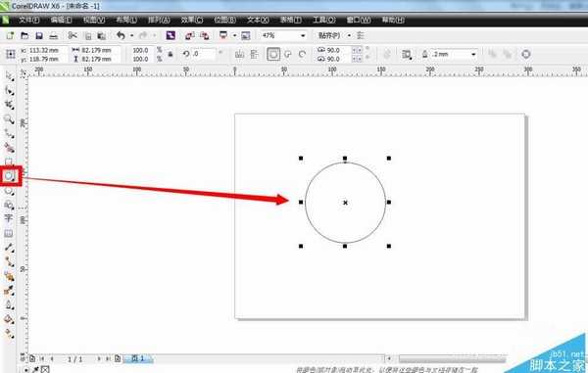Viewport: 588px width, 373px height.
Task: Select the Pick tool arrow
Action: [x=10, y=76]
